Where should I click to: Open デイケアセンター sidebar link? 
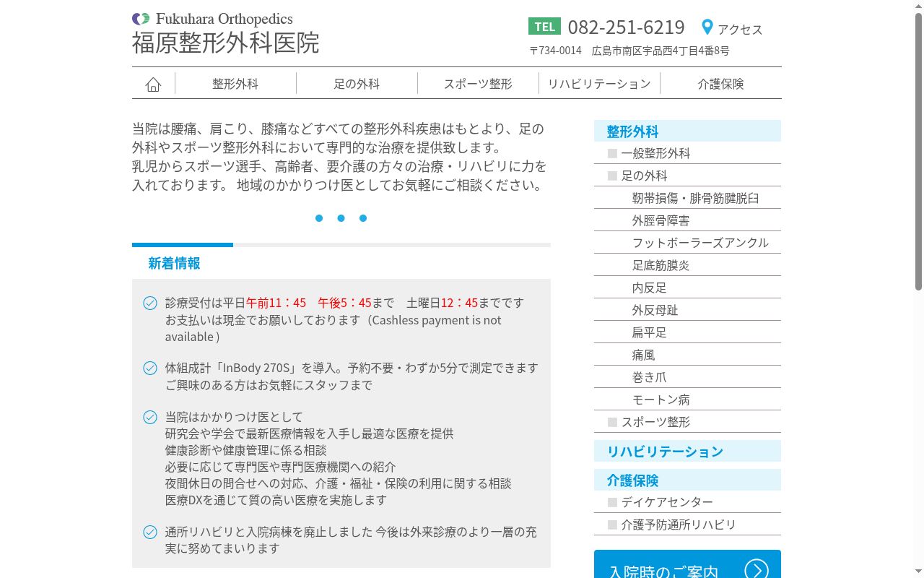[x=687, y=502]
